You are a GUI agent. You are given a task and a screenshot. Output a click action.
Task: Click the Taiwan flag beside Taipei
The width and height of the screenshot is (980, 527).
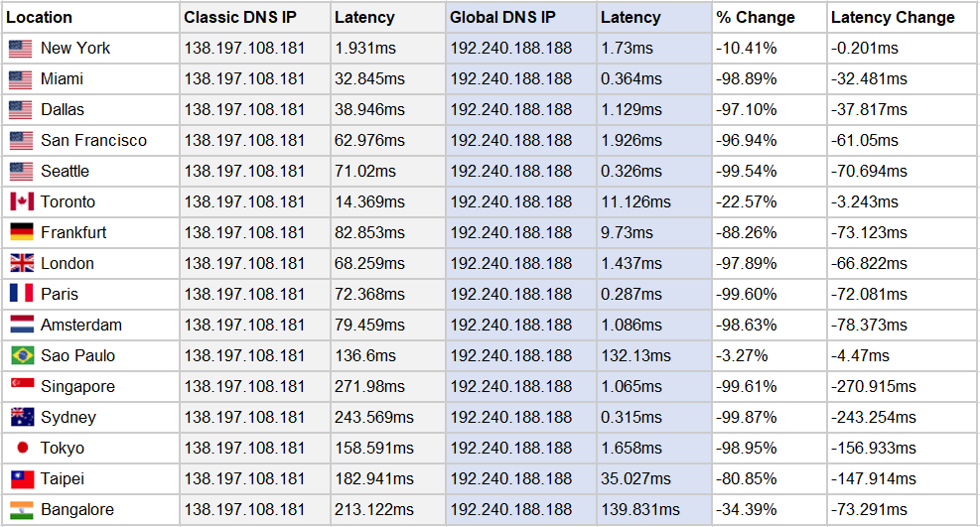[x=21, y=479]
